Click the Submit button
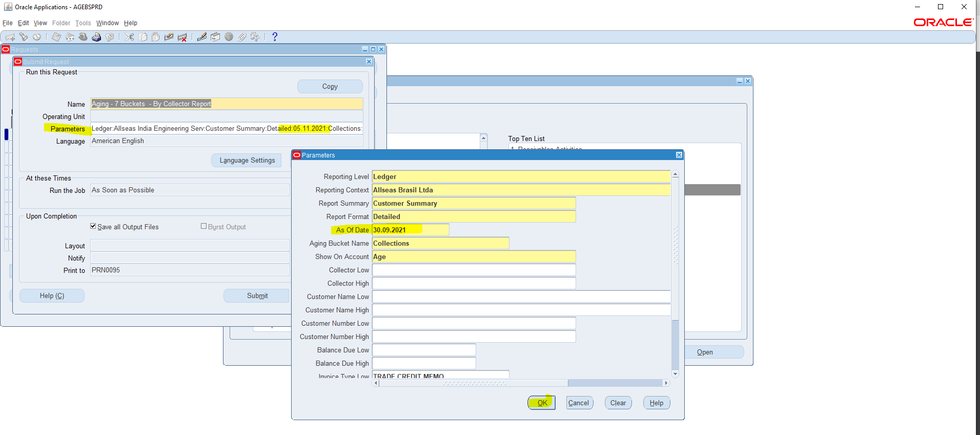 pos(257,296)
